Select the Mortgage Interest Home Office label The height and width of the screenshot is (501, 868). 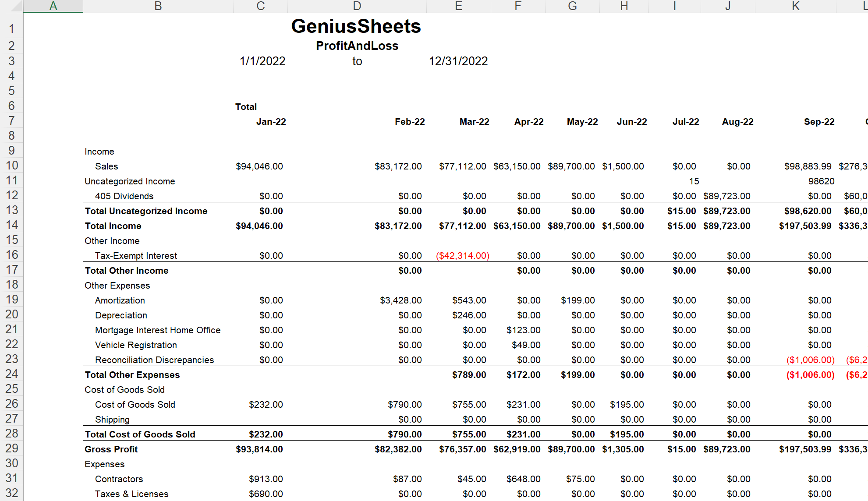(x=158, y=330)
